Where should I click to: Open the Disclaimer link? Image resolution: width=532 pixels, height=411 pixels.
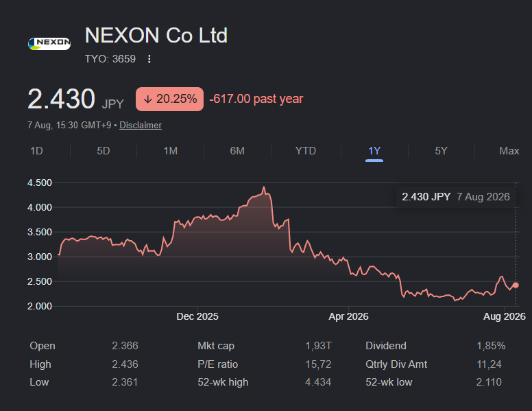[x=141, y=126]
